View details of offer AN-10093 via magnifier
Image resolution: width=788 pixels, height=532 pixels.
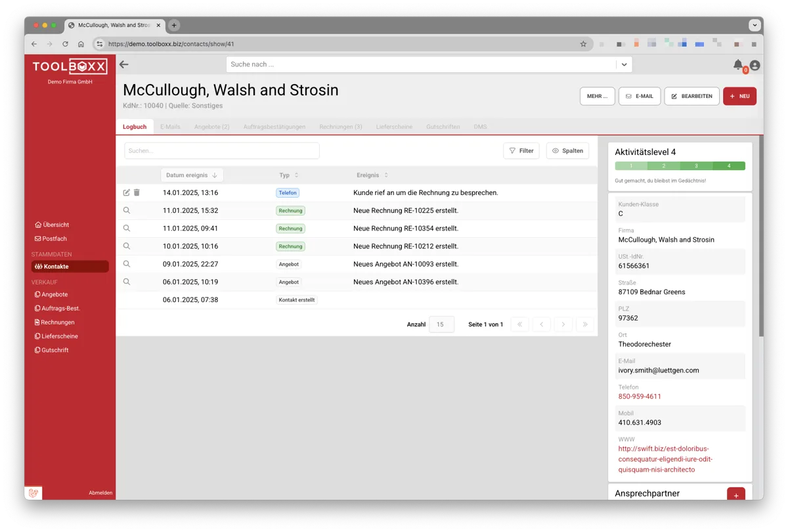127,263
